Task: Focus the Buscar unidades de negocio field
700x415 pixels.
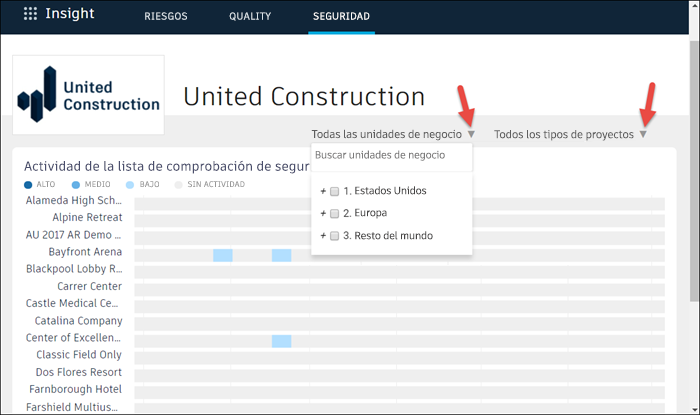Action: tap(392, 155)
